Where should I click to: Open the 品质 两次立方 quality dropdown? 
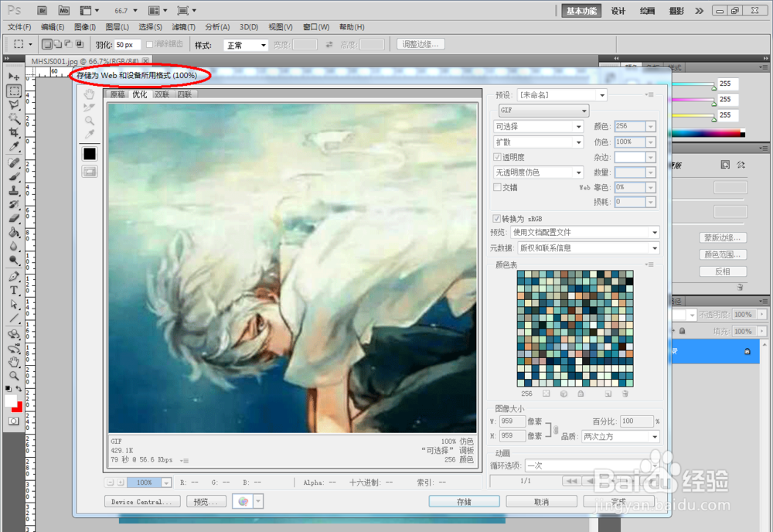pos(621,436)
